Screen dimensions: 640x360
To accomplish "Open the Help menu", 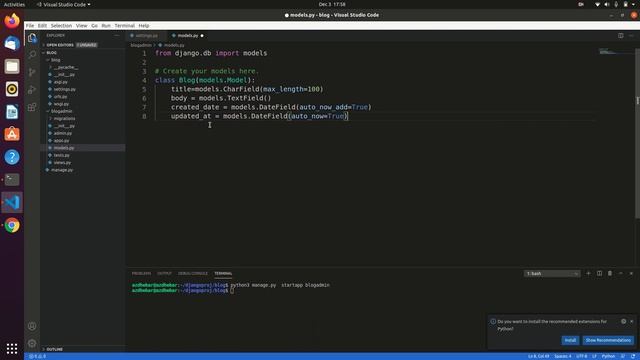I will tap(144, 25).
